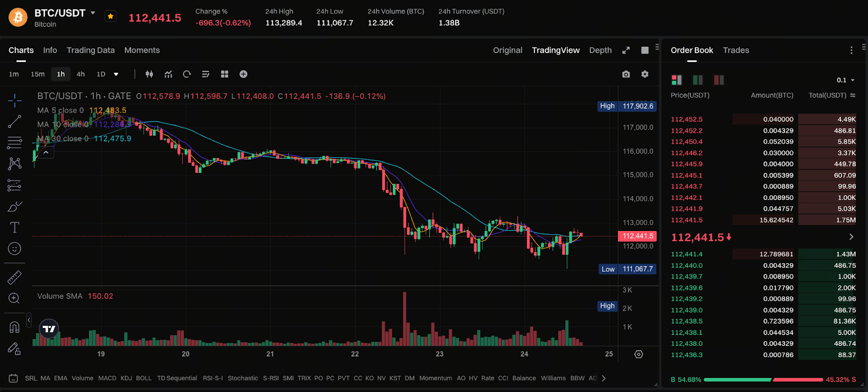Click the buy/sell ratio progress bar
Viewport: 868px width, 392px height.
(x=763, y=380)
